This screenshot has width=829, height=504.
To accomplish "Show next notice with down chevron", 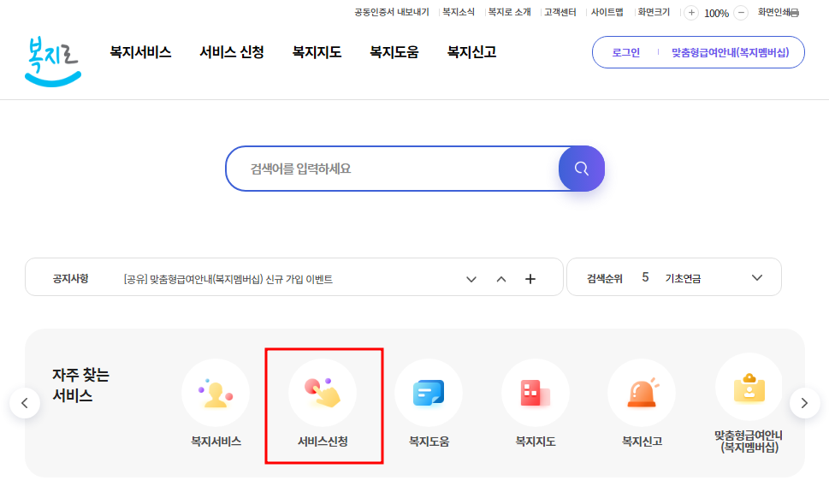I will tap(471, 279).
